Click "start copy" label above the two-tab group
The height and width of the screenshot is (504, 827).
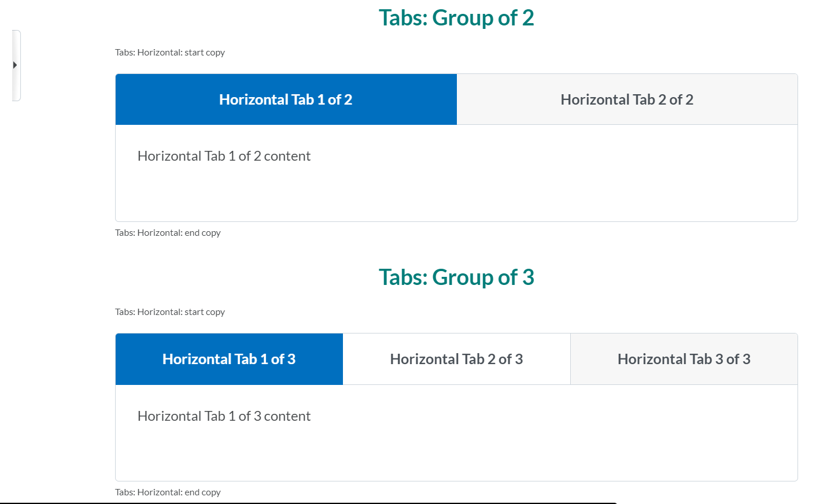(170, 53)
